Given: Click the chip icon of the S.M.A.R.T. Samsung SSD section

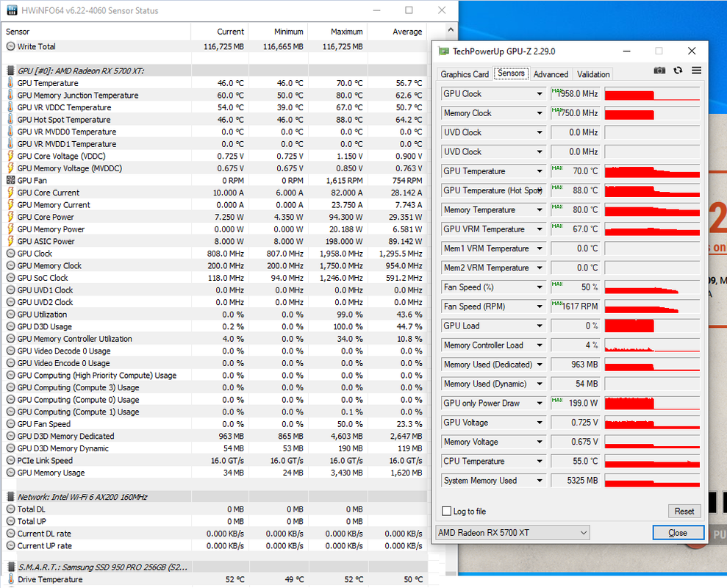Looking at the screenshot, I should coord(11,567).
